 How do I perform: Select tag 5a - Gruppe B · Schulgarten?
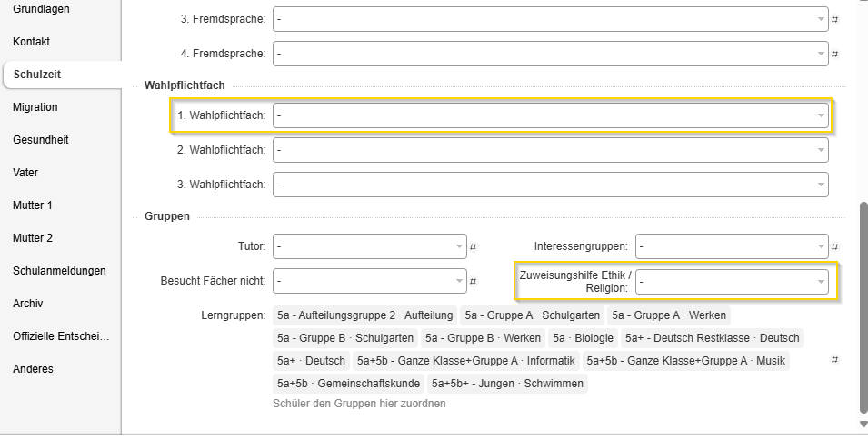tap(345, 338)
